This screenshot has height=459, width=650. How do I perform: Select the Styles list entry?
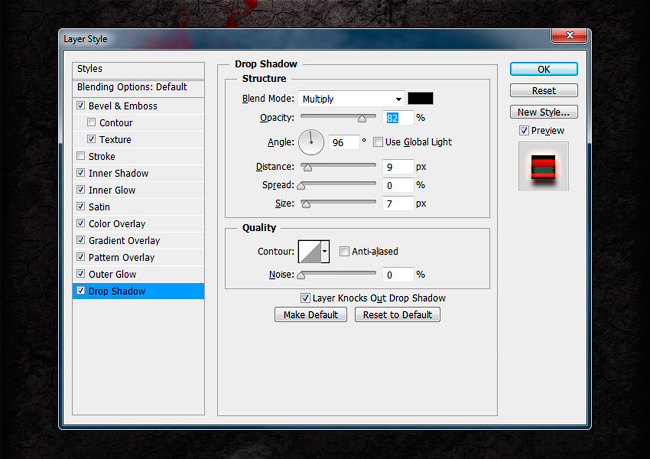[138, 69]
